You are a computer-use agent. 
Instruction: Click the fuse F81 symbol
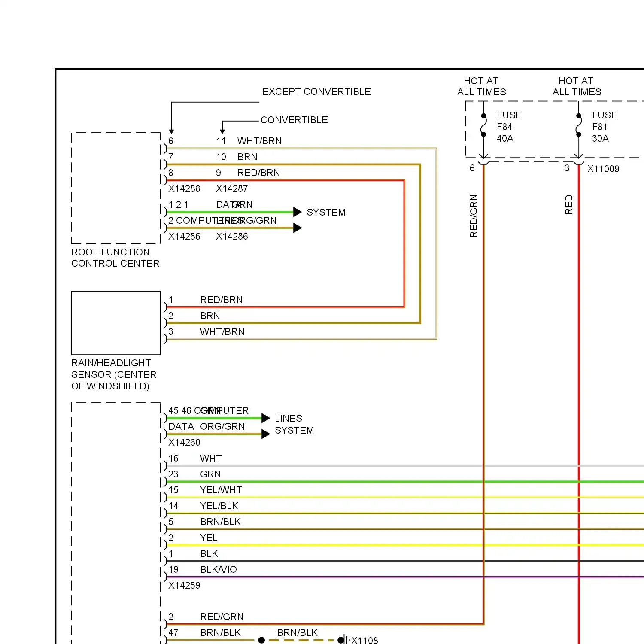tap(579, 125)
